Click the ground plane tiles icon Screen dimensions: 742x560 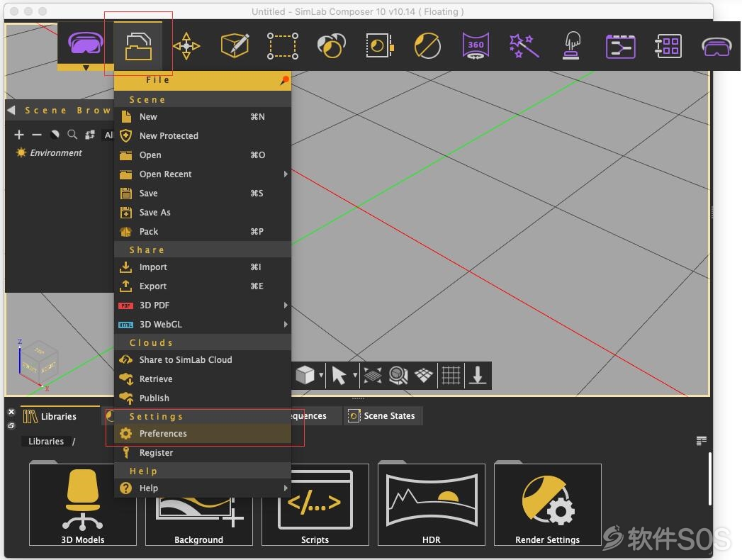pos(424,376)
